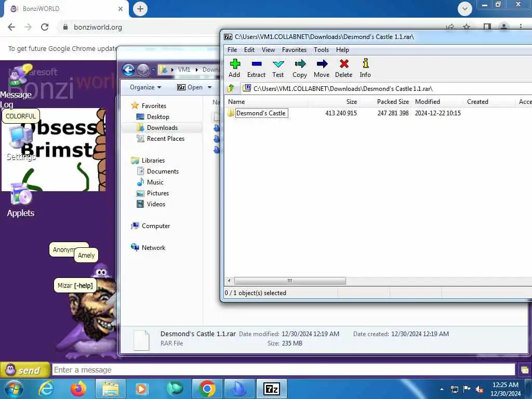Go back in the Explorer window
Screen dimensions: 532x399
tap(129, 70)
